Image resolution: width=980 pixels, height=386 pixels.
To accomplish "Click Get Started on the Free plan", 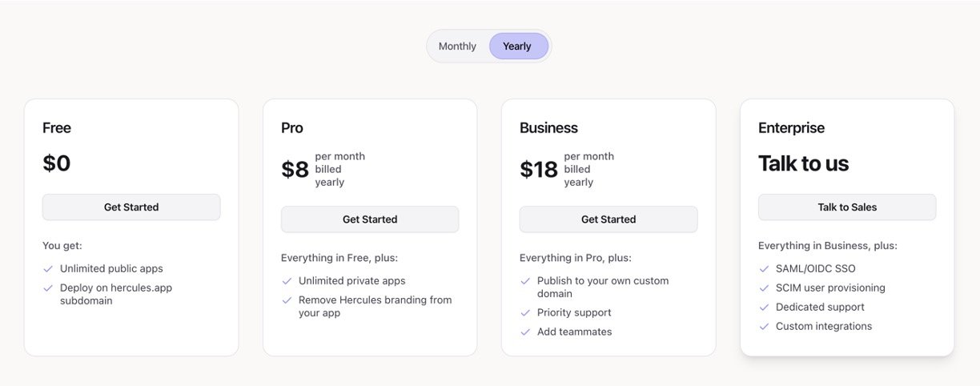I will (131, 207).
